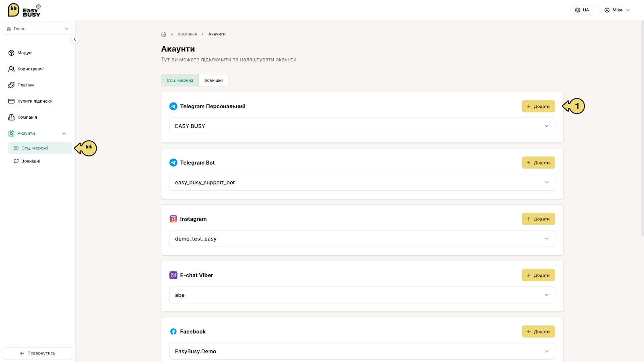Click the Акаунти page heading

(x=178, y=49)
